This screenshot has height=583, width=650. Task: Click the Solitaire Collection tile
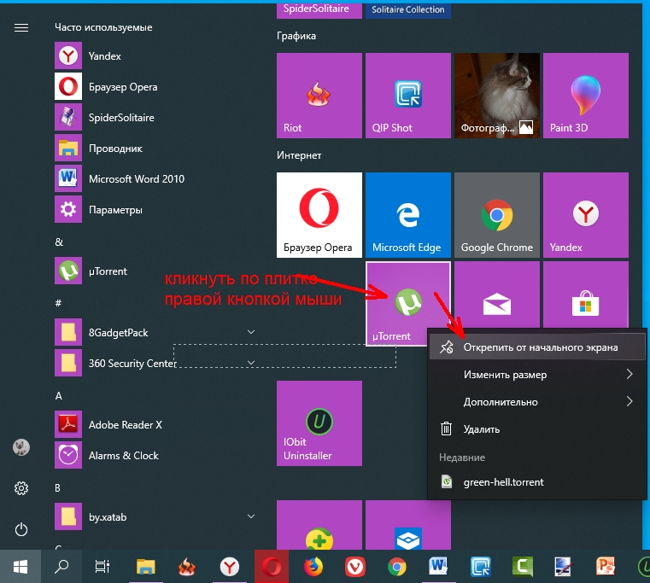click(408, 11)
